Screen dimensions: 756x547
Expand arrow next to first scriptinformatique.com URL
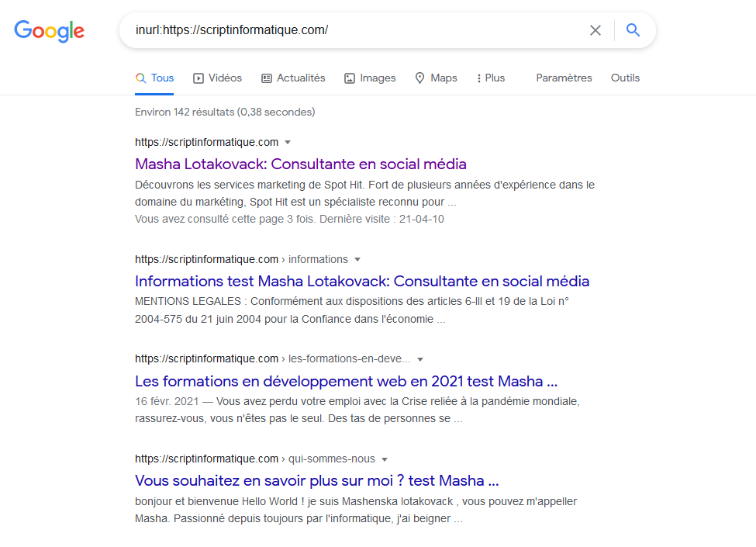click(288, 142)
